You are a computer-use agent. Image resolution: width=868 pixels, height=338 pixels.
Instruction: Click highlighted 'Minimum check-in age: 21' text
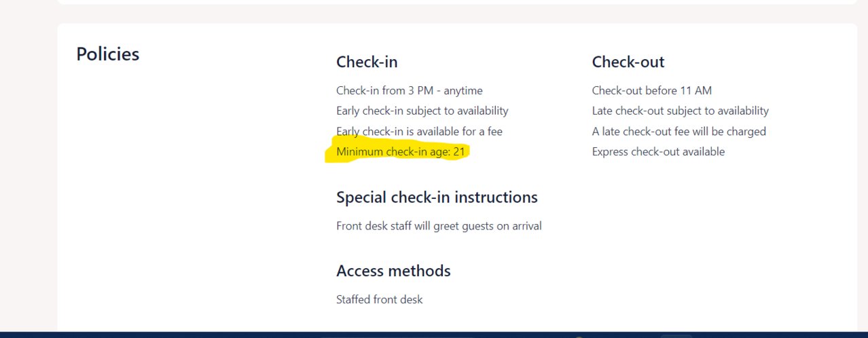[x=401, y=151]
